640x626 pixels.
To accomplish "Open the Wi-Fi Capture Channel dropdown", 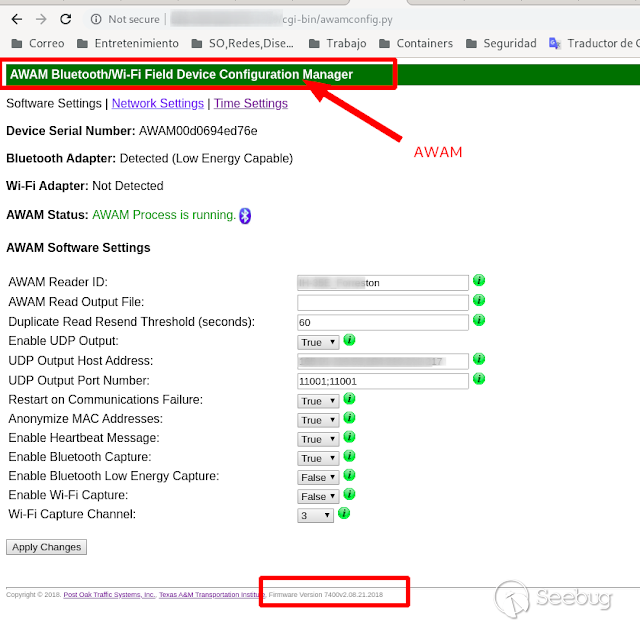I will pyautogui.click(x=315, y=515).
